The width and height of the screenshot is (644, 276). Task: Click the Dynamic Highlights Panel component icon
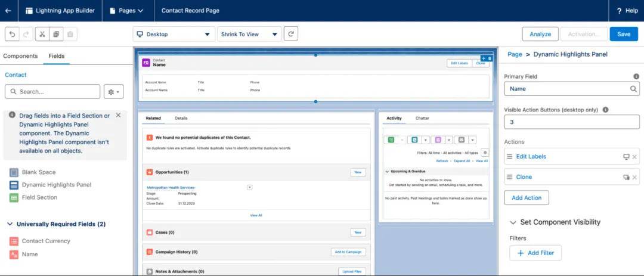coord(14,185)
